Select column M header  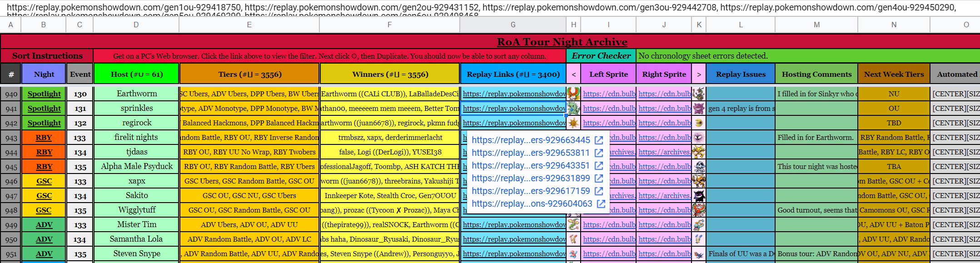click(816, 25)
